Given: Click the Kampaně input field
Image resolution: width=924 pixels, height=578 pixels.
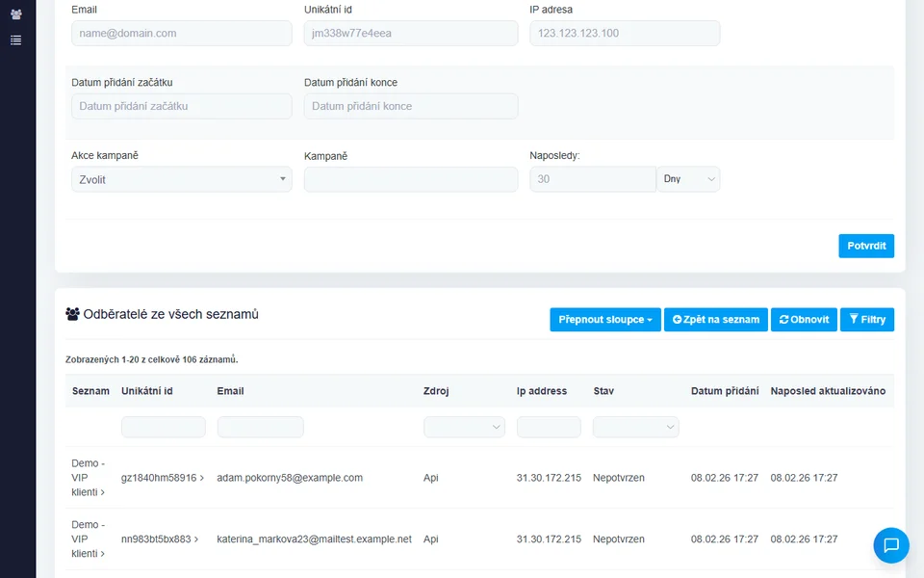Looking at the screenshot, I should [410, 179].
